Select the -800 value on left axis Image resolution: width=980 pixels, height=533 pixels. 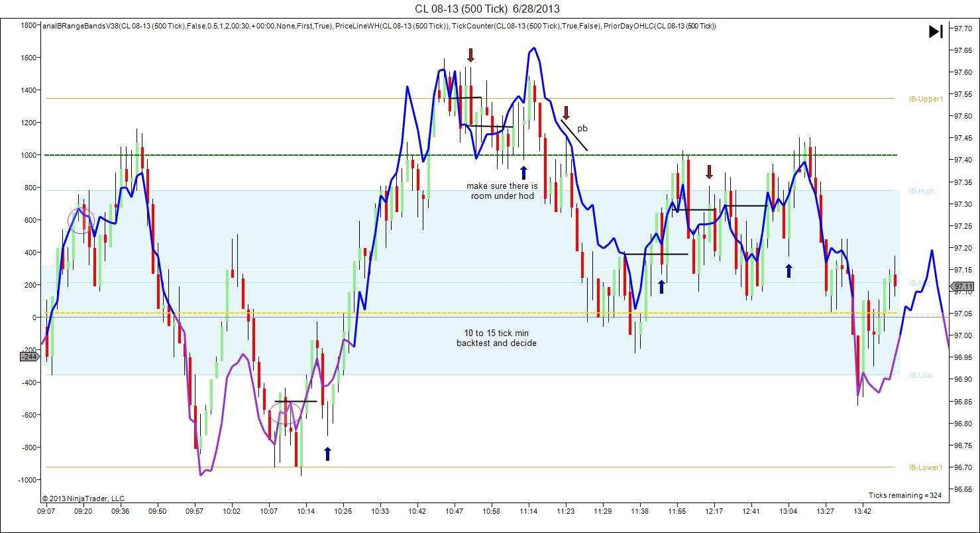[28, 447]
